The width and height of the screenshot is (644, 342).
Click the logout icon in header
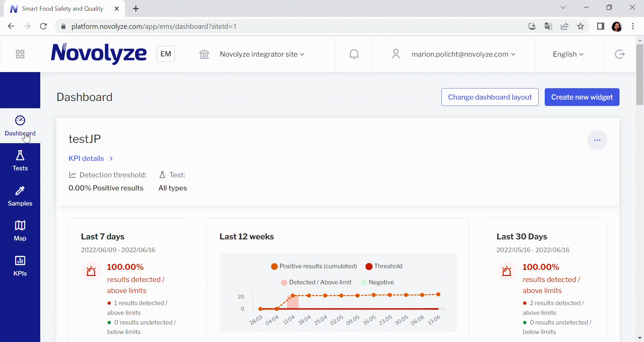point(619,54)
